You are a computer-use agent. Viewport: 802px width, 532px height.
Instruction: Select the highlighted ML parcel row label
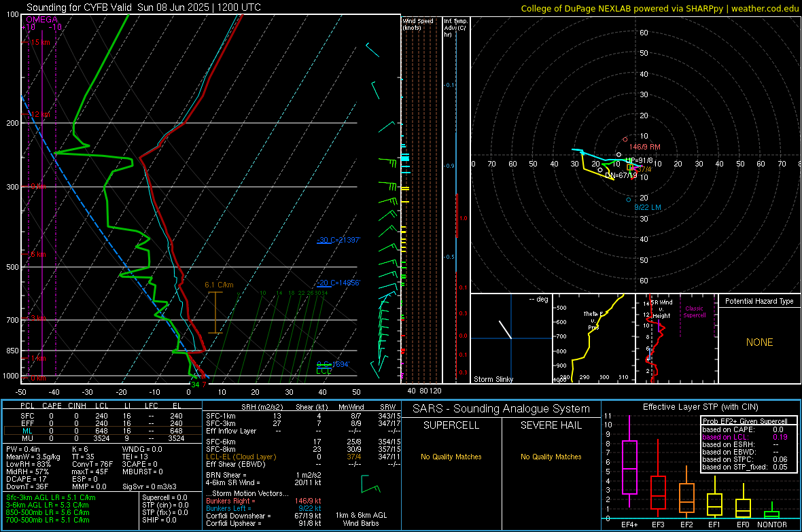click(27, 431)
